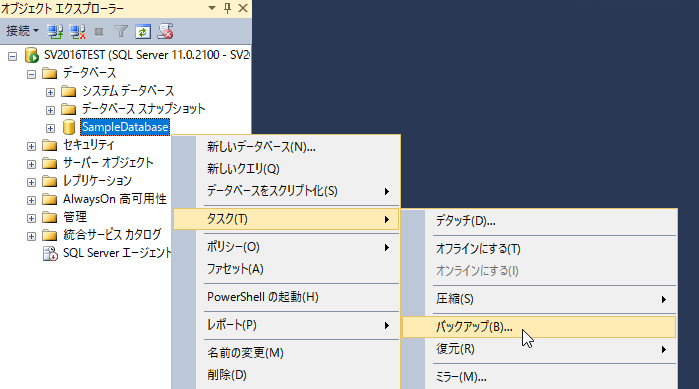Choose オフラインにする(T) menu item

coord(539,249)
